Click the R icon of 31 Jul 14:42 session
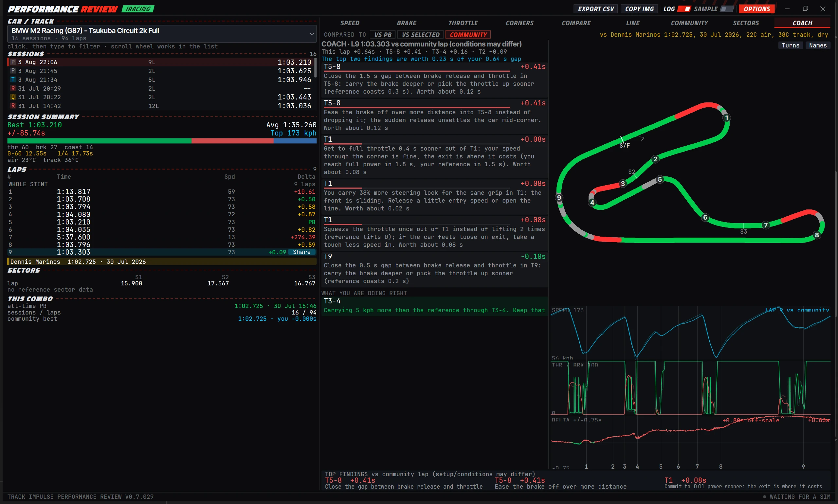Screen dimensions: 838x504 (13, 106)
